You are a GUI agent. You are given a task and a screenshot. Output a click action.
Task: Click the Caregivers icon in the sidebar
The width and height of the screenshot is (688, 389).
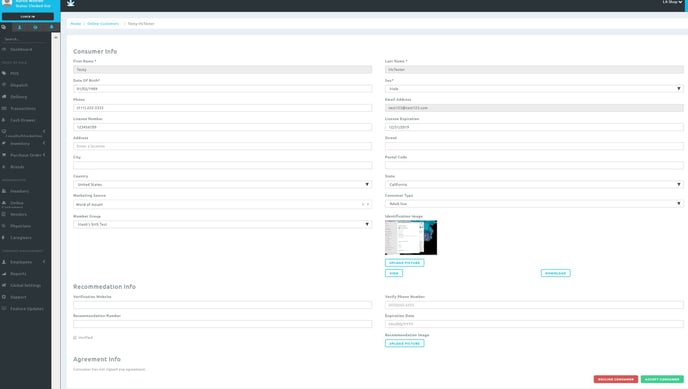click(4, 238)
